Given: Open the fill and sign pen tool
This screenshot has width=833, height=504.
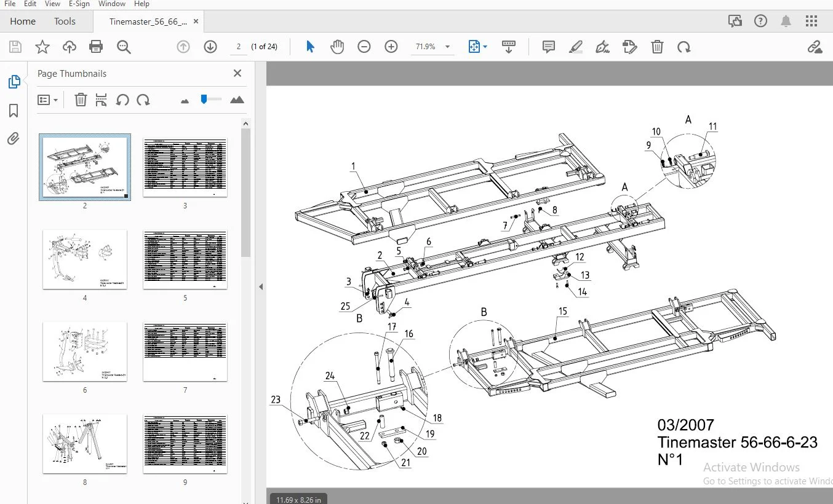Looking at the screenshot, I should tap(603, 47).
